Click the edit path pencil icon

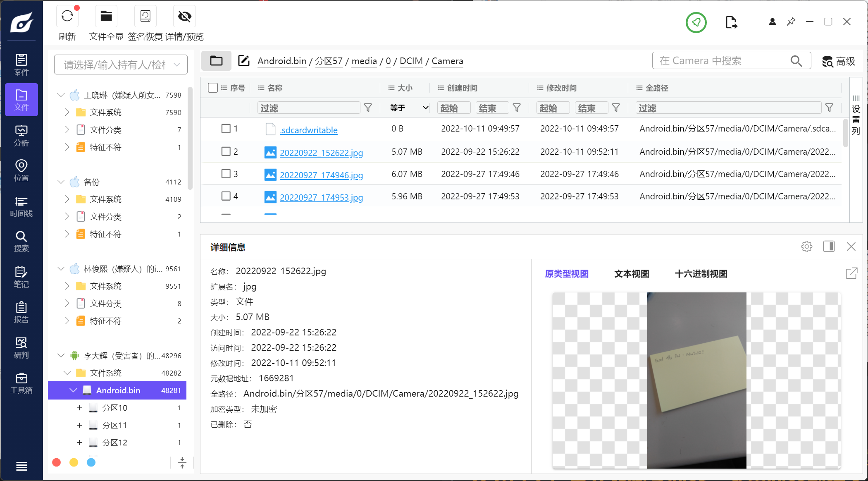pyautogui.click(x=244, y=61)
